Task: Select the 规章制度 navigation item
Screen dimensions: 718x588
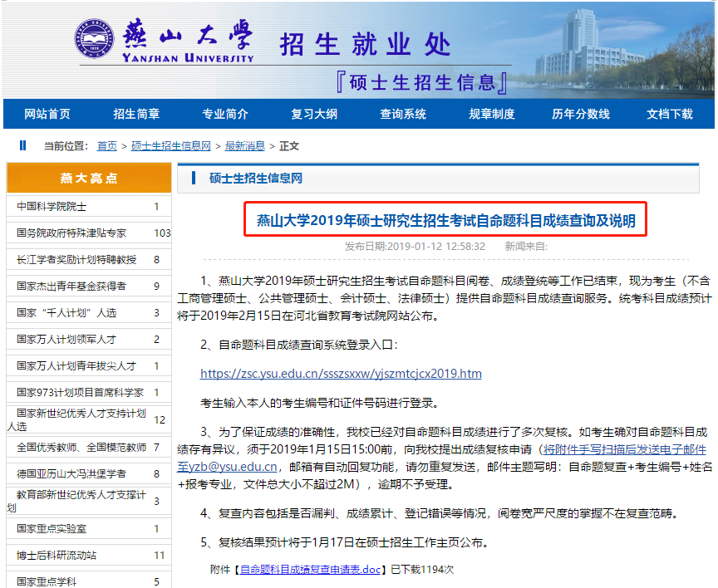Action: pos(492,114)
